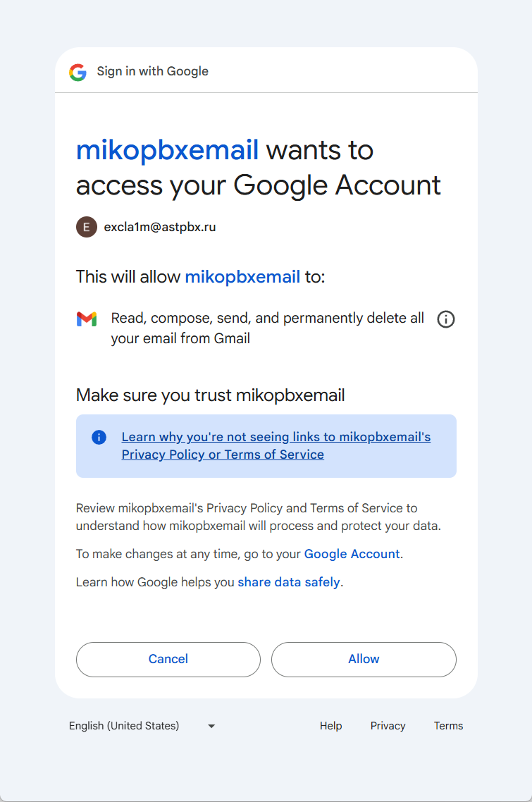Follow the Google Account link

(352, 554)
